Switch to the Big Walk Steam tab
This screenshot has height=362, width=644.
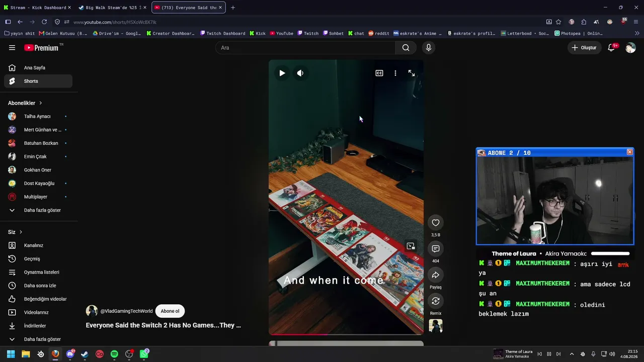[x=111, y=8]
